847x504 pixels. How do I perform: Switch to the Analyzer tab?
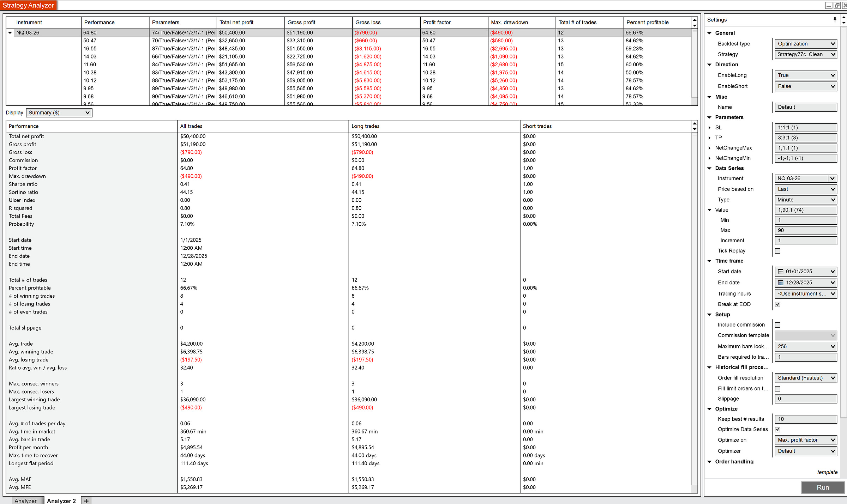click(x=25, y=500)
